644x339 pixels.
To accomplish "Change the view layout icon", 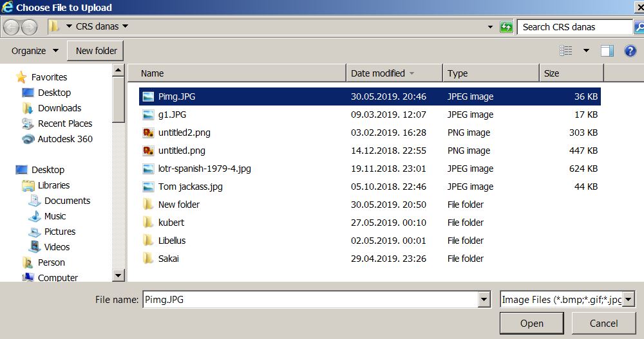I will (x=565, y=50).
